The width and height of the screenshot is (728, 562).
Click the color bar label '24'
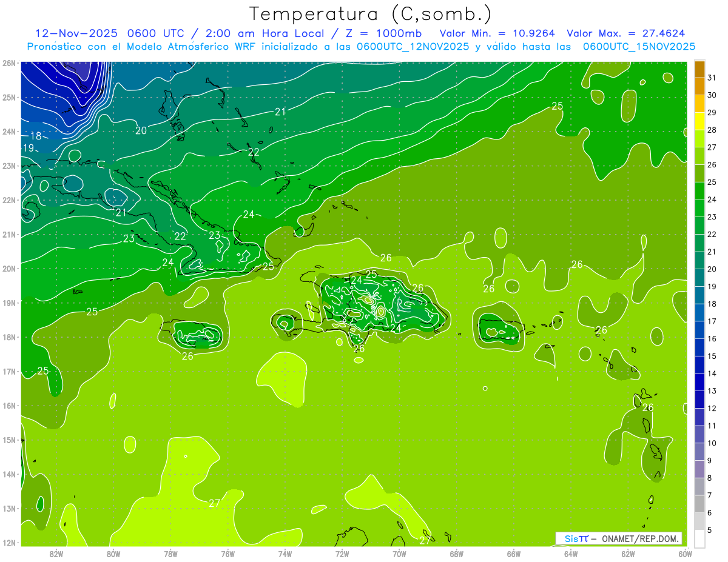[x=712, y=199]
